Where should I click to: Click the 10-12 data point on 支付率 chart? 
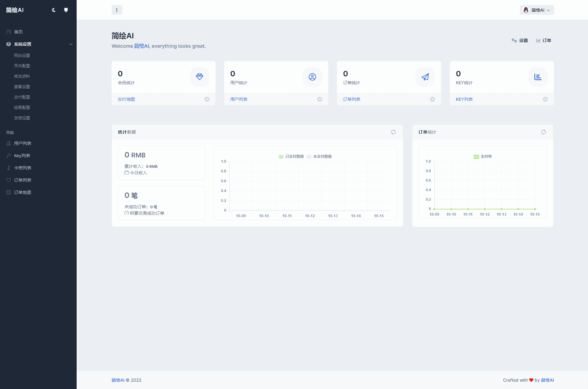[x=485, y=209]
